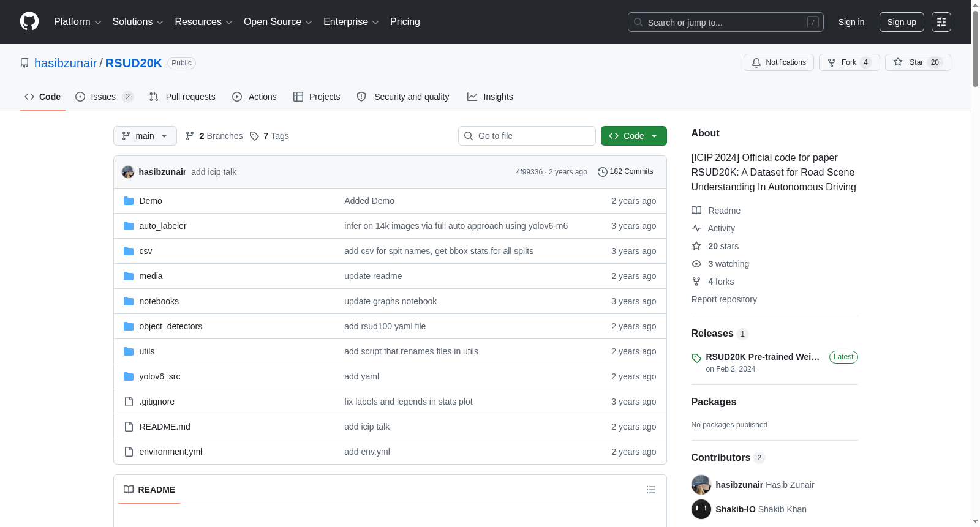Click hasibzunair's avatar in the commit bar
The height and width of the screenshot is (527, 980).
point(128,172)
